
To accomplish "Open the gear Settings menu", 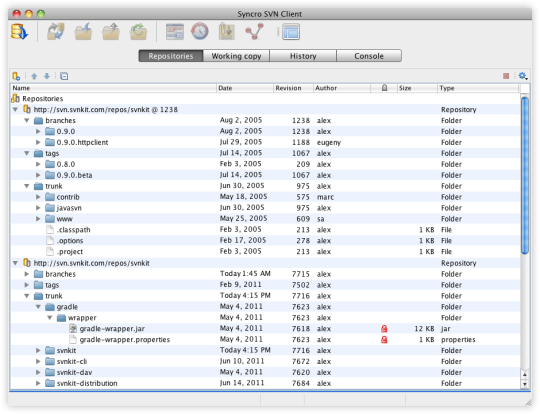I will point(523,76).
